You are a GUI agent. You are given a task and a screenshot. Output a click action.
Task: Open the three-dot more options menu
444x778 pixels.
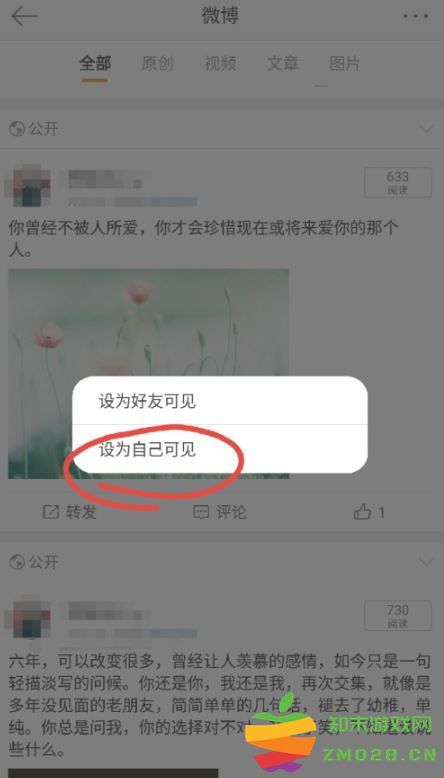416,16
